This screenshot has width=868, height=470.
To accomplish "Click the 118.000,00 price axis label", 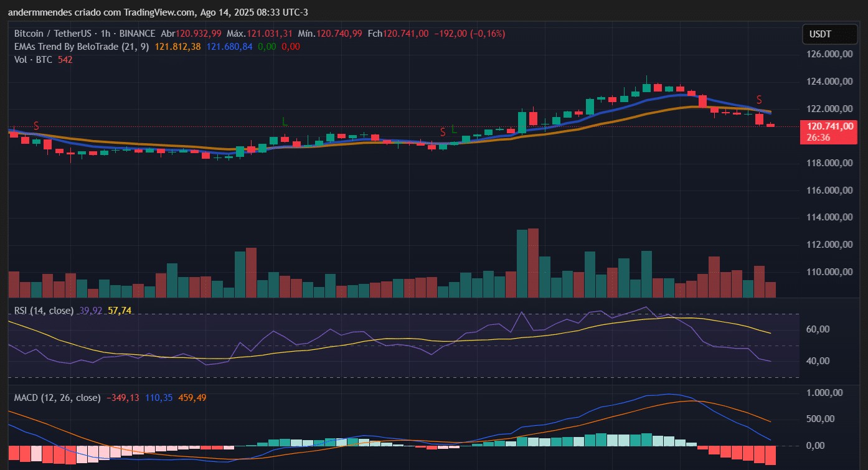I will point(829,163).
